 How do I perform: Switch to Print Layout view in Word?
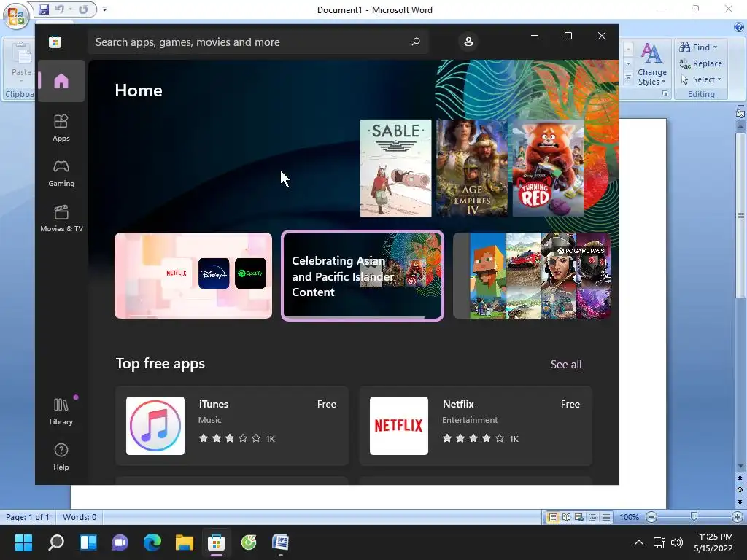[553, 517]
